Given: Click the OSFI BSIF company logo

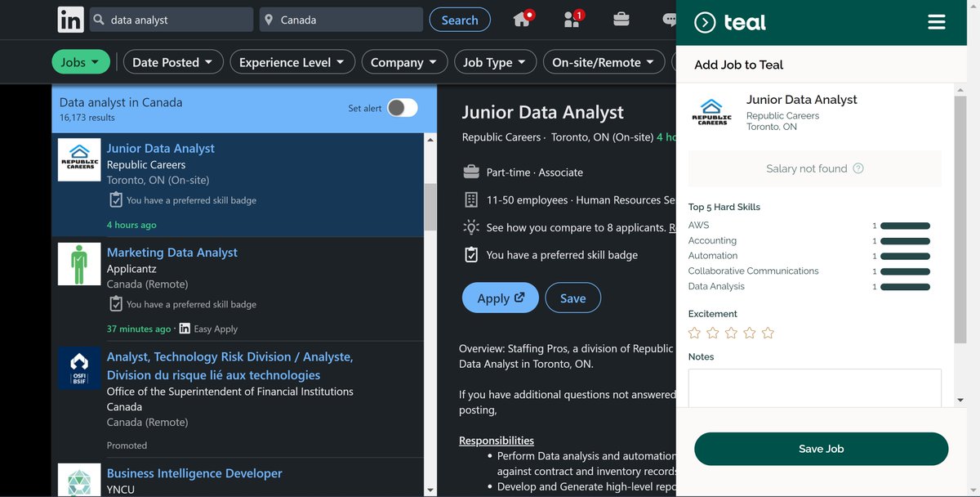Looking at the screenshot, I should pos(79,368).
